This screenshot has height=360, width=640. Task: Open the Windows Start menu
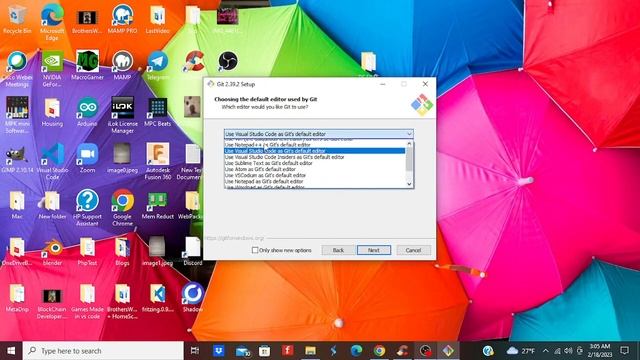pyautogui.click(x=11, y=351)
